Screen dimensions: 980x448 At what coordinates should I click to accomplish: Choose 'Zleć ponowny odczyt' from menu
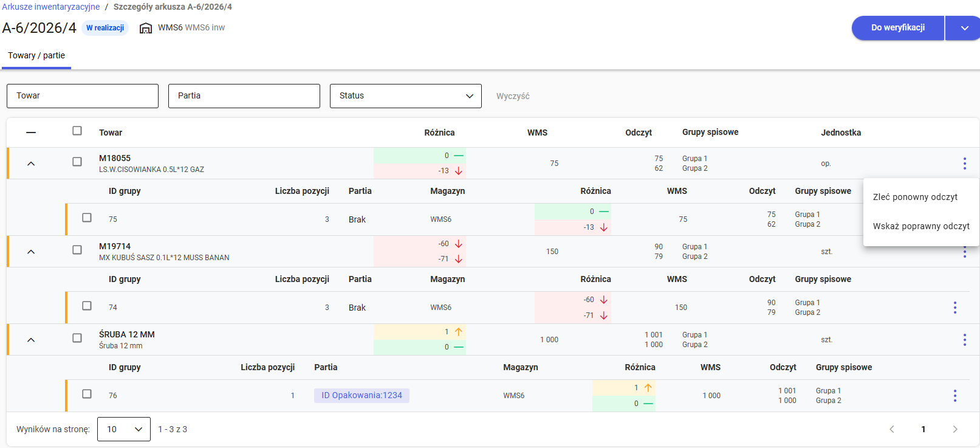coord(915,197)
